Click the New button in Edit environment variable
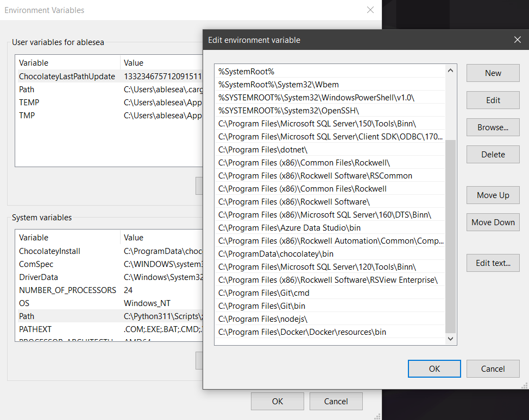The image size is (529, 420). point(493,73)
